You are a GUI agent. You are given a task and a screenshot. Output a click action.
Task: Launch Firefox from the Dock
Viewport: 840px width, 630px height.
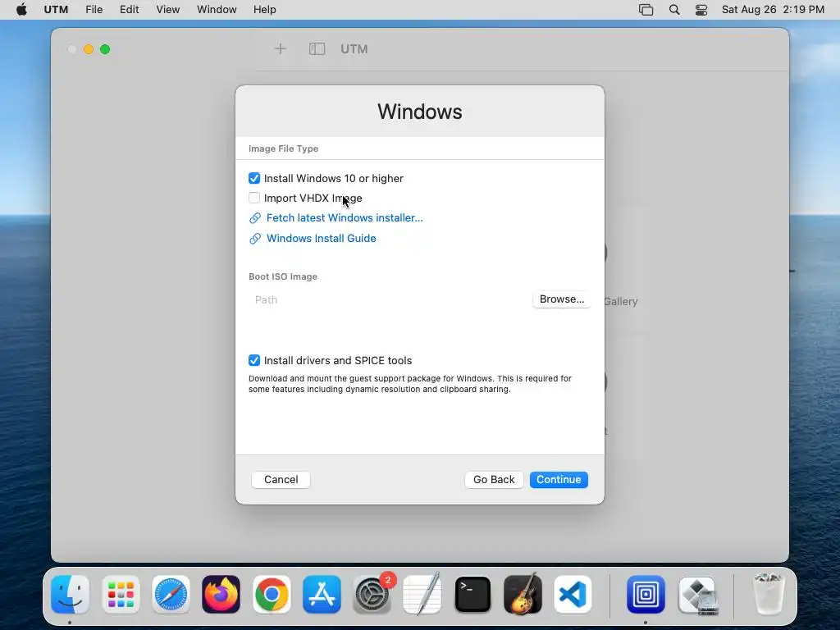pos(221,594)
